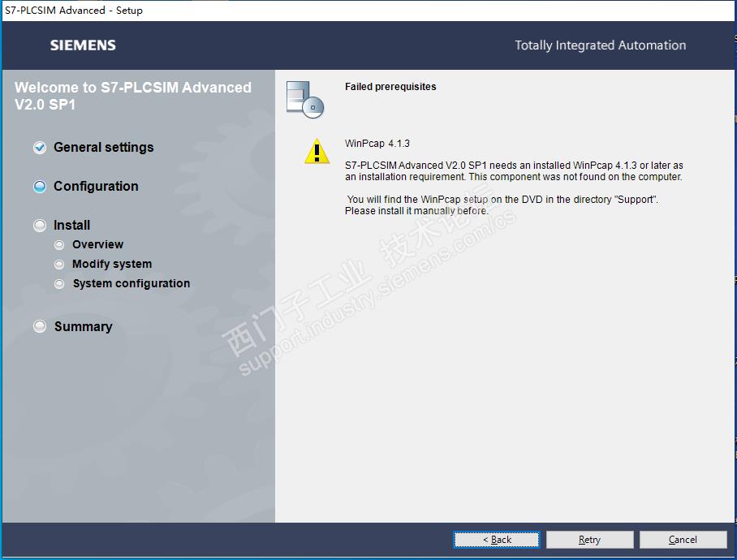
Task: Open the System configuration sub-step label
Action: click(x=131, y=284)
